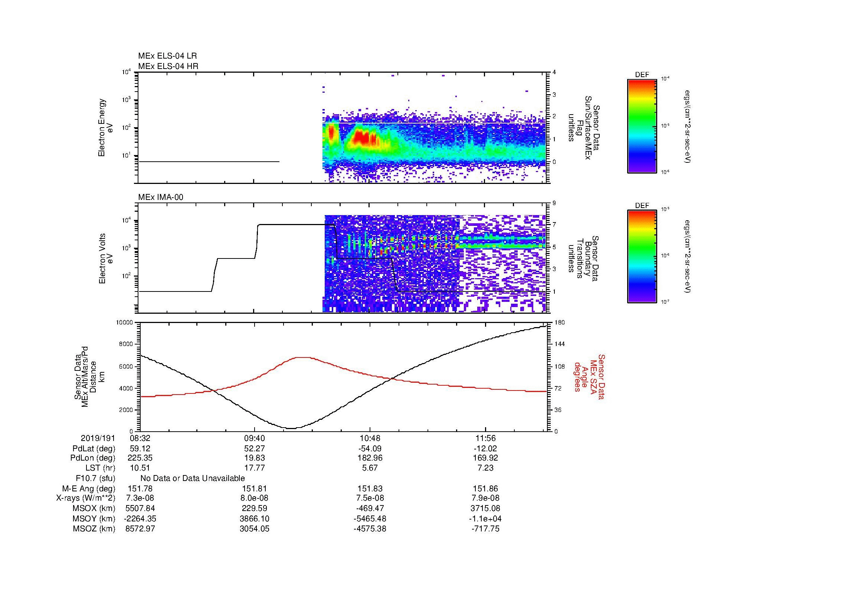The width and height of the screenshot is (868, 613).
Task: Click the MSOY value -1.1e+04
Action: pyautogui.click(x=485, y=519)
